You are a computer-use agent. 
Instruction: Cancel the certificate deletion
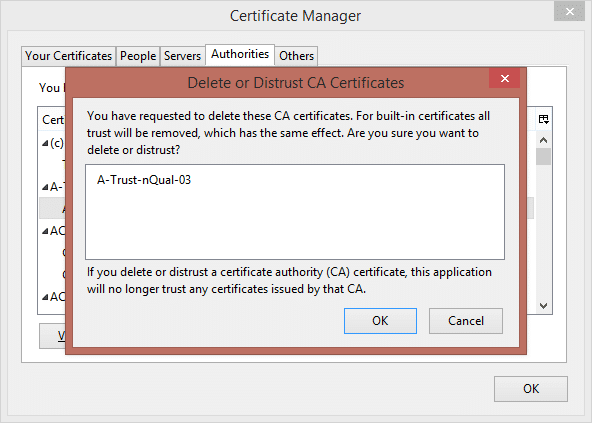coord(466,321)
